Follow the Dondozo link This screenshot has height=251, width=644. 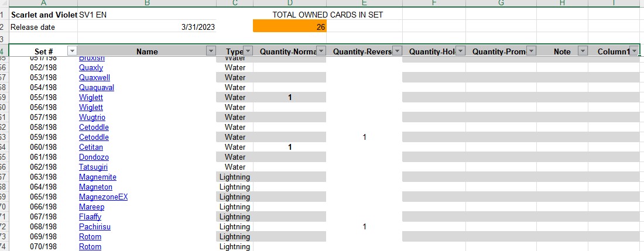click(94, 157)
